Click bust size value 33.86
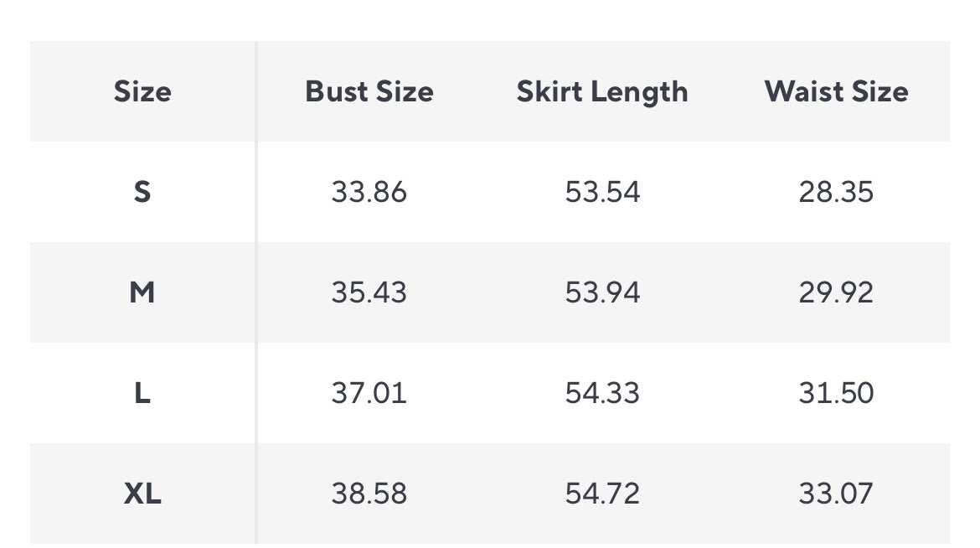 369,192
